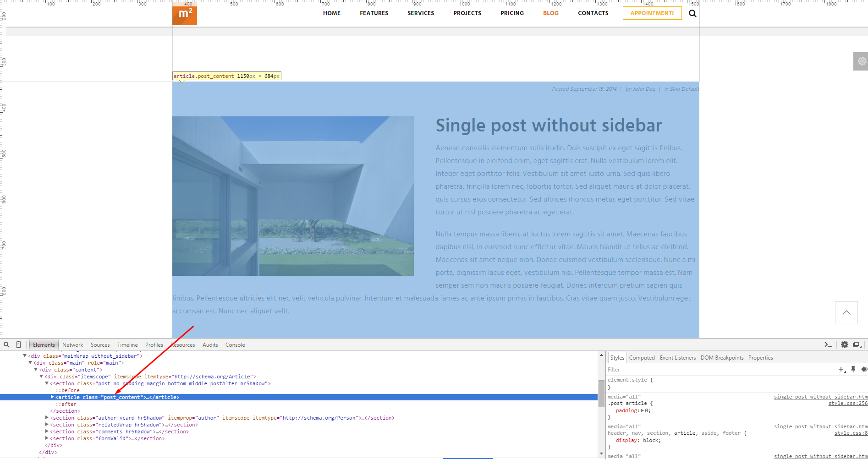Click the DevTools inspect element magnifier icon

[6, 345]
